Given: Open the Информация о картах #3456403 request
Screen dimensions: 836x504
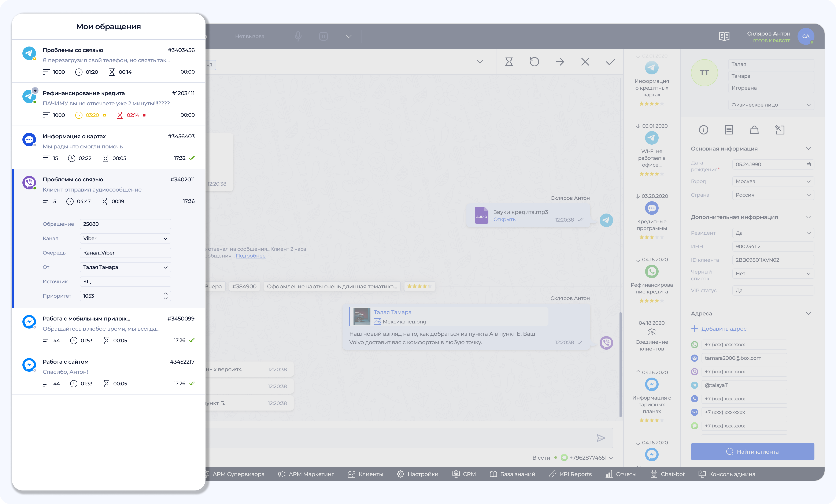Looking at the screenshot, I should click(109, 147).
